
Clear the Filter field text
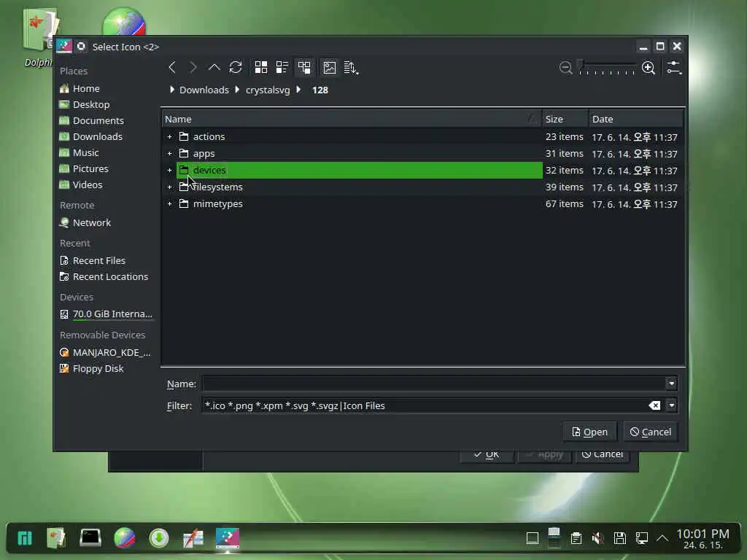coord(654,405)
